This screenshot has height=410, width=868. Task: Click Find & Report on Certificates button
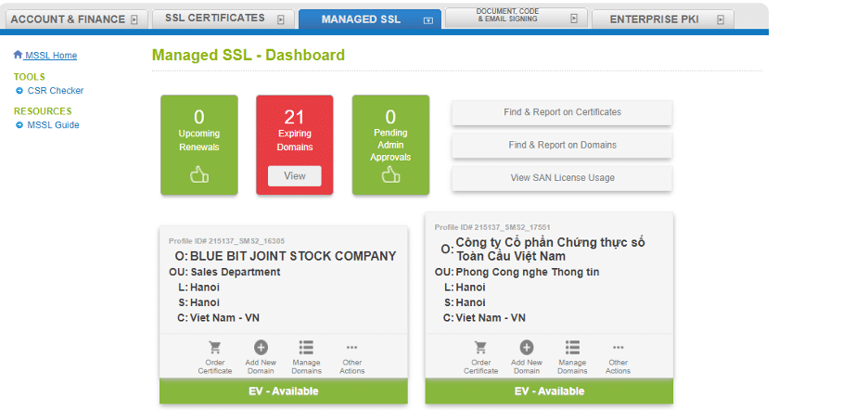[x=562, y=112]
